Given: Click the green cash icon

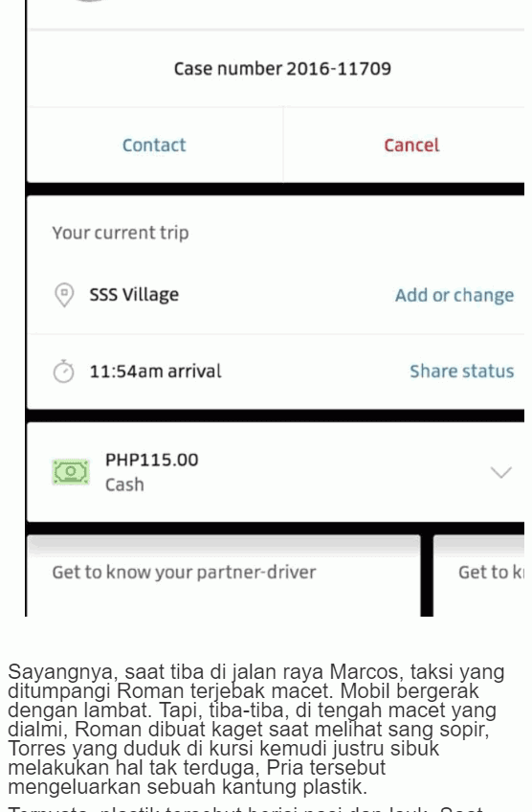Looking at the screenshot, I should pos(71,472).
